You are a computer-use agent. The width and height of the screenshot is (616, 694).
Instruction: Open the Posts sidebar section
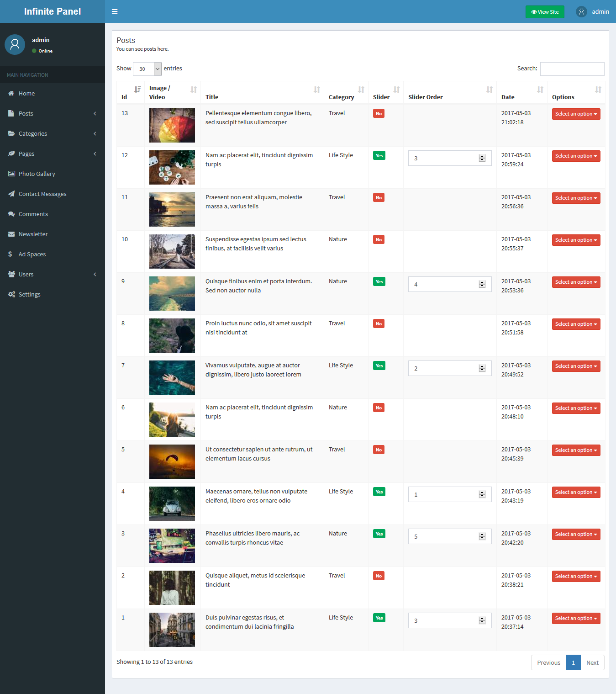(26, 113)
